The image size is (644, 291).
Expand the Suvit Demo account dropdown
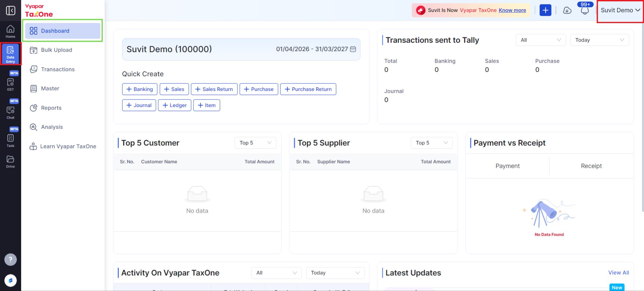tap(620, 10)
